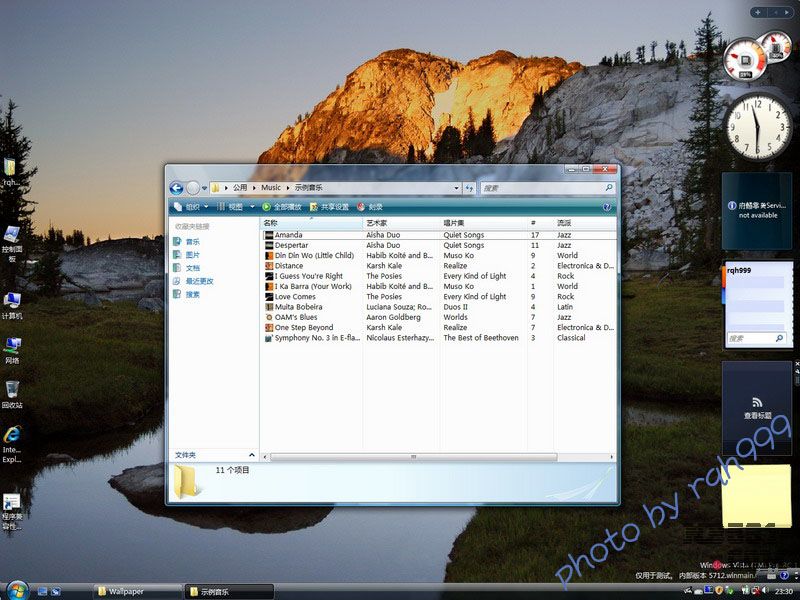Click the horizontal scrollbar right arrow

tap(612, 457)
